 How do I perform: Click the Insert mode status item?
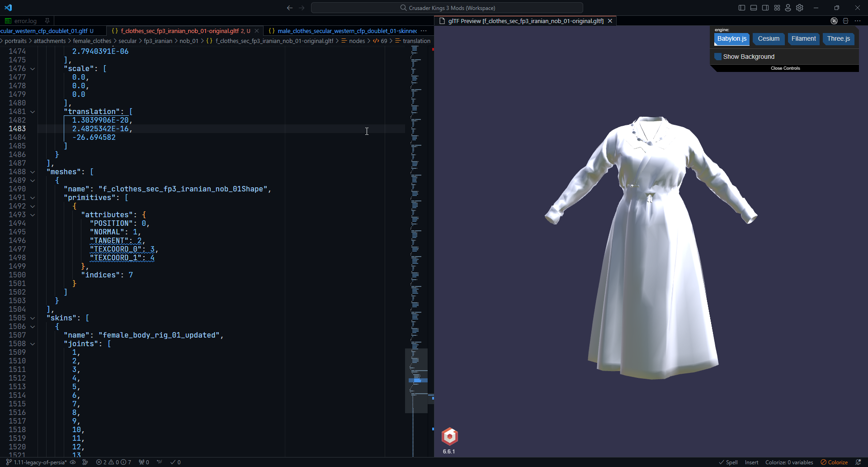751,462
